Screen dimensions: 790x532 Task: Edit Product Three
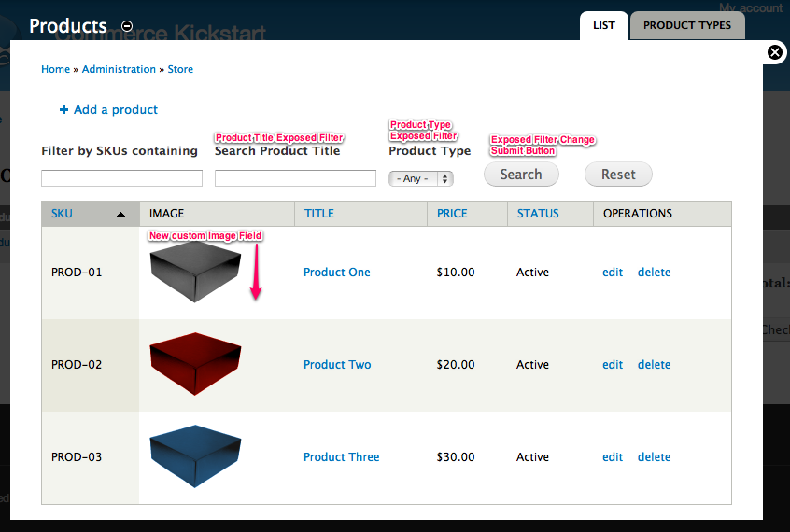tap(613, 457)
